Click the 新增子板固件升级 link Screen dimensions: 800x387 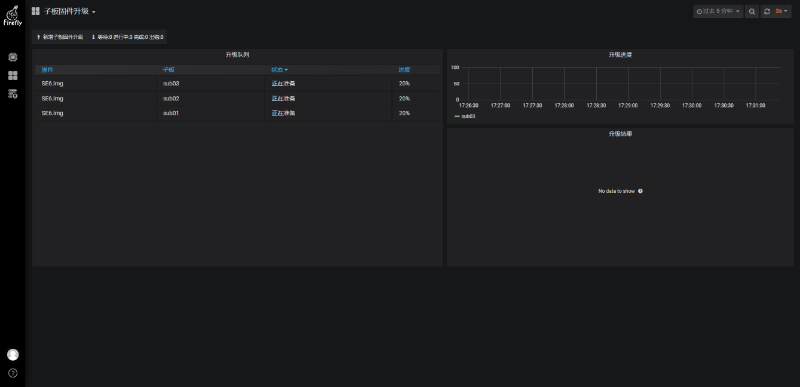[60, 37]
